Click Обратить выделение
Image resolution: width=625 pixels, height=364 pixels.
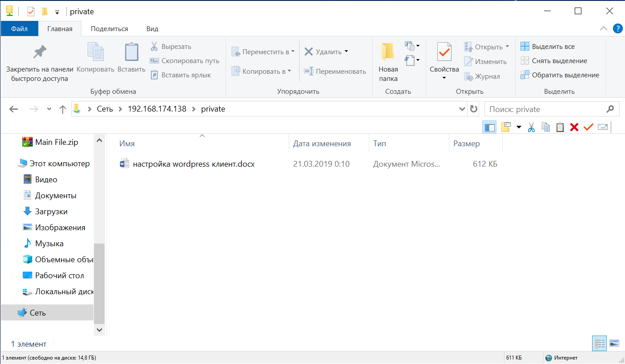click(560, 75)
